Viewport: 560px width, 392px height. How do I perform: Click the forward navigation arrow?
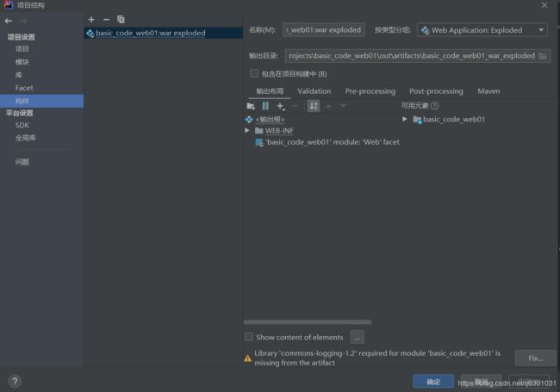23,21
